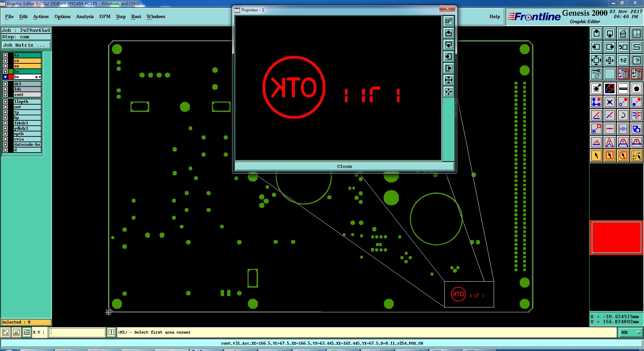Pan right with the main toolbar's right-arrow icon
Viewport: 644px width, 351px height.
click(x=610, y=47)
